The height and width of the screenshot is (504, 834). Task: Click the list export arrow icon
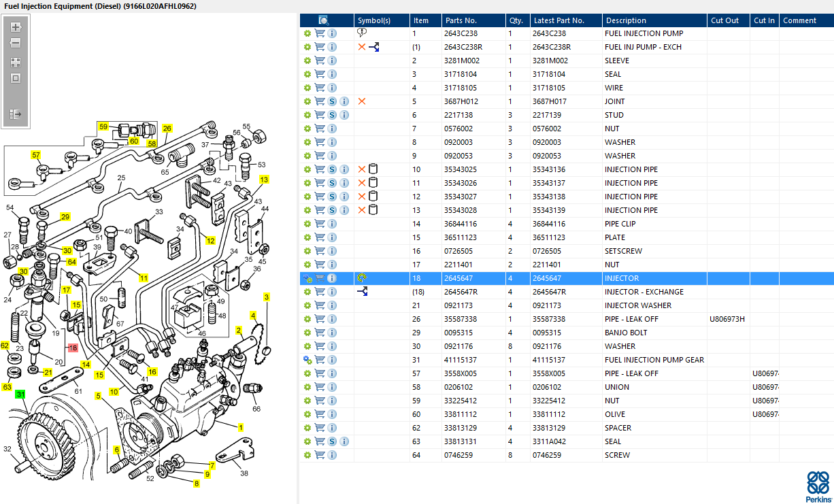16,114
